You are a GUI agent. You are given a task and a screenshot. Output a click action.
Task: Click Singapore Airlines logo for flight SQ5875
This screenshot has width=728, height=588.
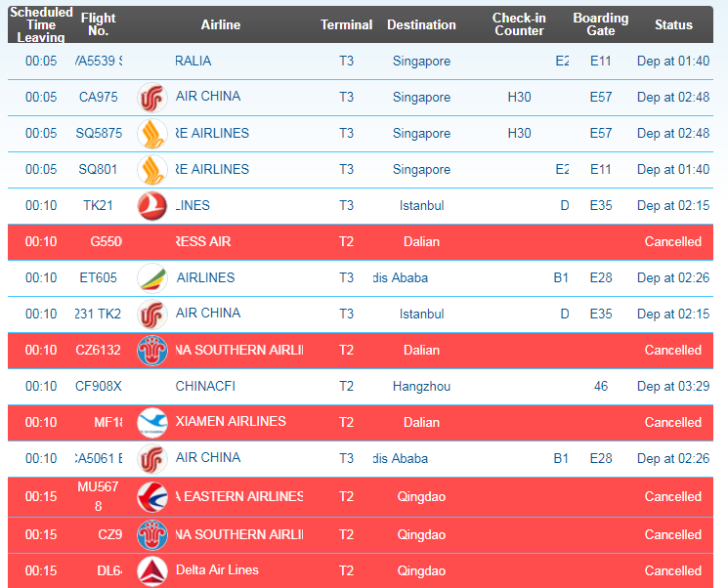click(x=152, y=134)
